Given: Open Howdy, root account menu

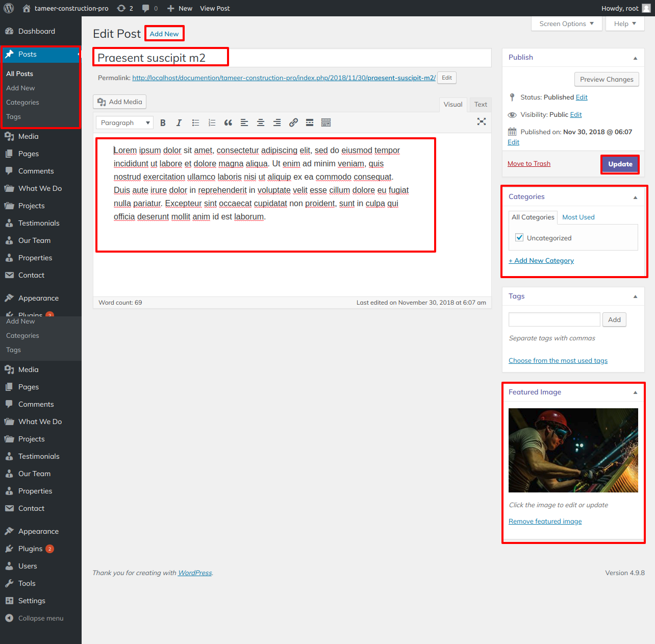Looking at the screenshot, I should (x=626, y=8).
